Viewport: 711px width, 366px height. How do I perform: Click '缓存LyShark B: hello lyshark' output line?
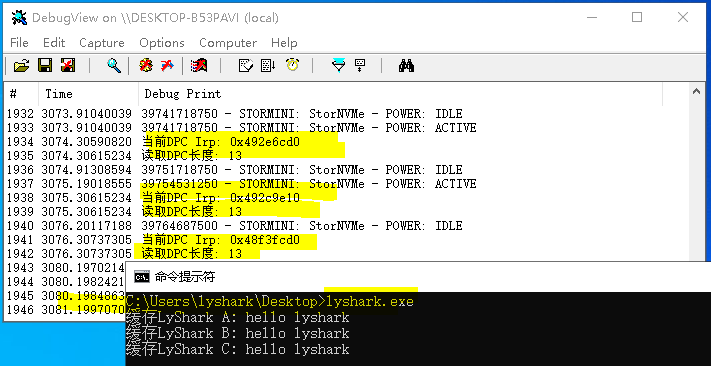(x=238, y=333)
